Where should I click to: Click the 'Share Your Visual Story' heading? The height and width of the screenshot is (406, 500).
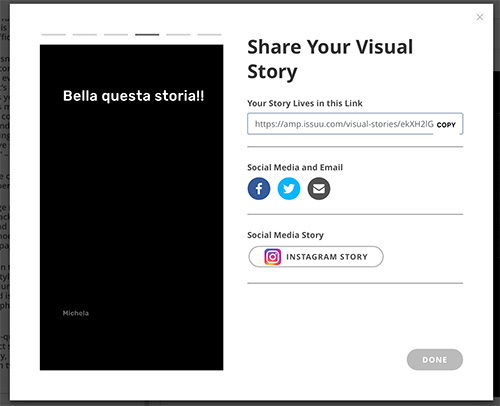click(330, 59)
